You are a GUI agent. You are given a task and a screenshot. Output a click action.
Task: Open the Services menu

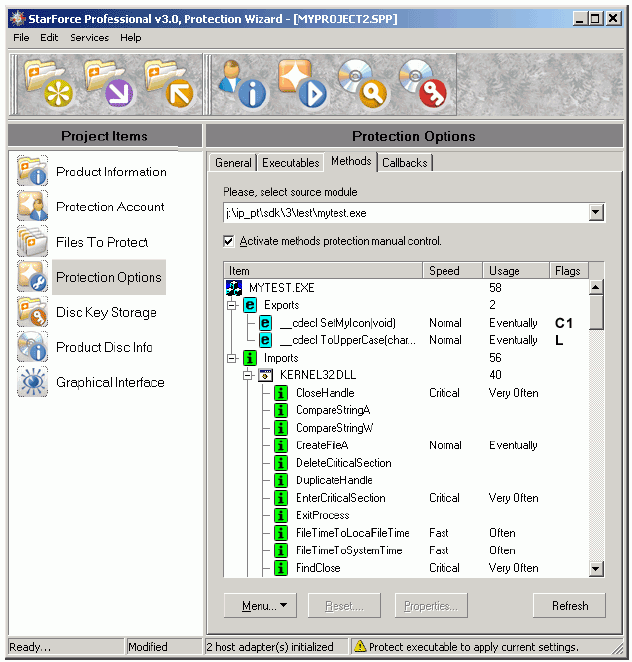coord(90,38)
